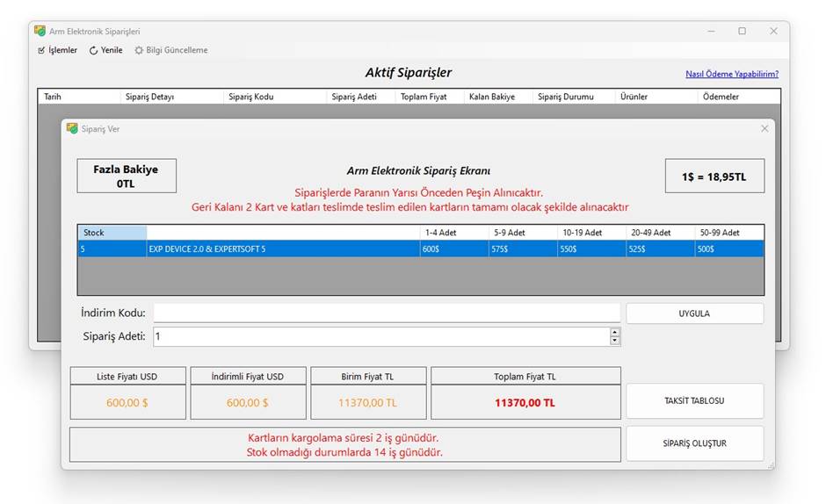Click SİPARİŞ OLUŞTUR button
This screenshot has height=504, width=826.
coord(694,443)
